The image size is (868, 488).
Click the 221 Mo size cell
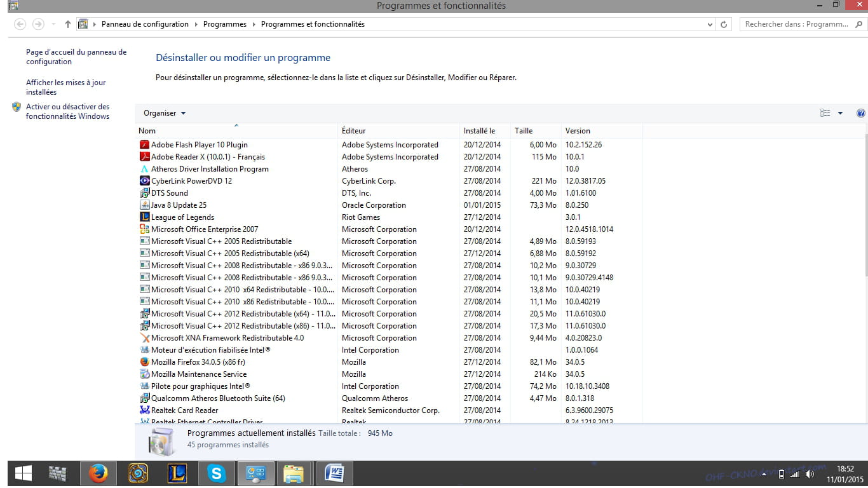tap(544, 181)
